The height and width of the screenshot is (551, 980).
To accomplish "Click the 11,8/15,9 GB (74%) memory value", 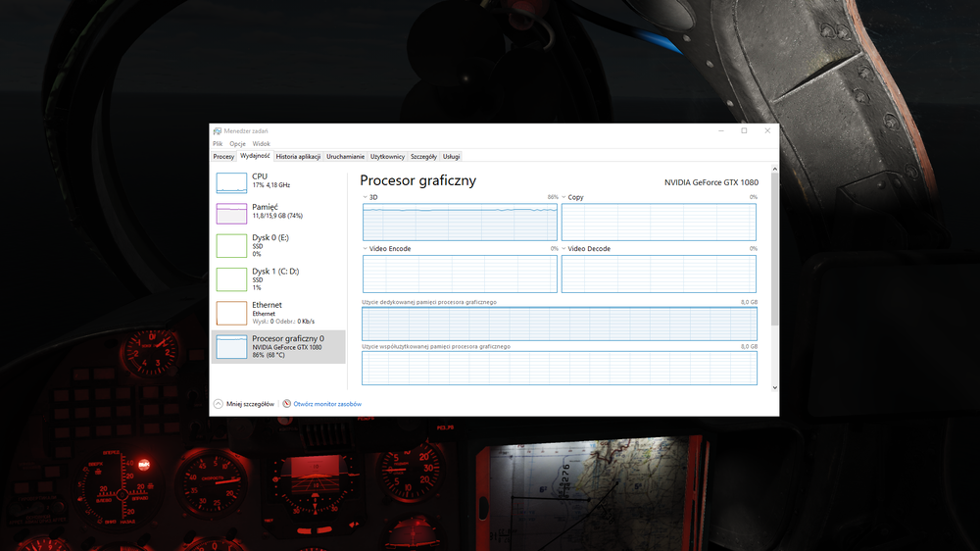I will 277,216.
